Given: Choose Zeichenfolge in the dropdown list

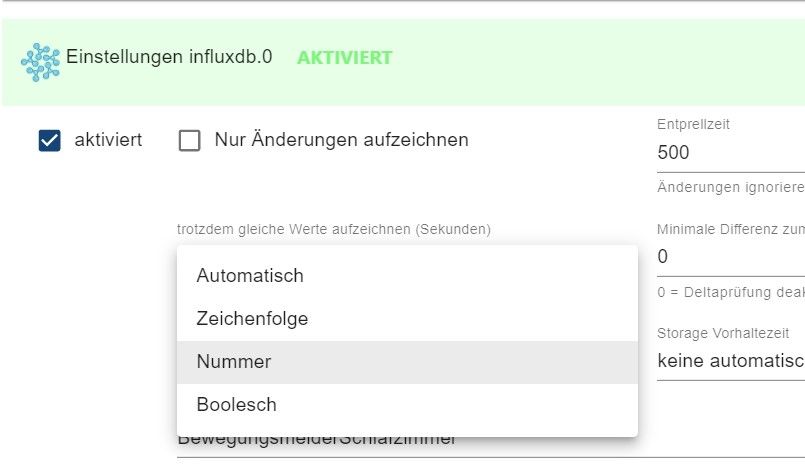Looking at the screenshot, I should (252, 319).
